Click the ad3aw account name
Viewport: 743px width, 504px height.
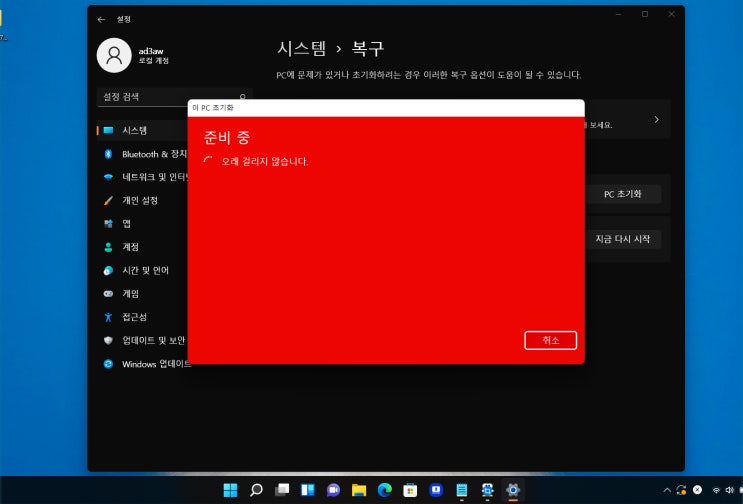tap(151, 51)
